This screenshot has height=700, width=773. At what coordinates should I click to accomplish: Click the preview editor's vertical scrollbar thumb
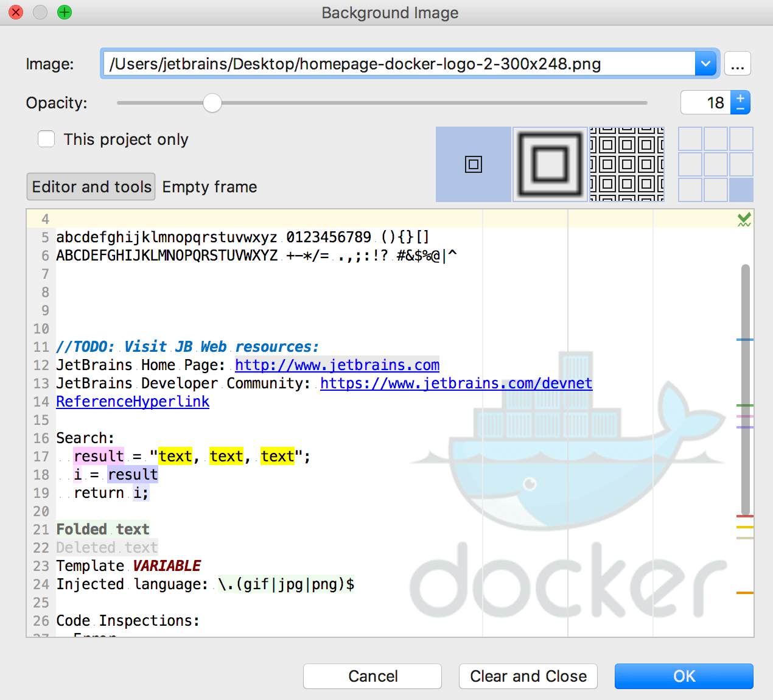click(745, 390)
